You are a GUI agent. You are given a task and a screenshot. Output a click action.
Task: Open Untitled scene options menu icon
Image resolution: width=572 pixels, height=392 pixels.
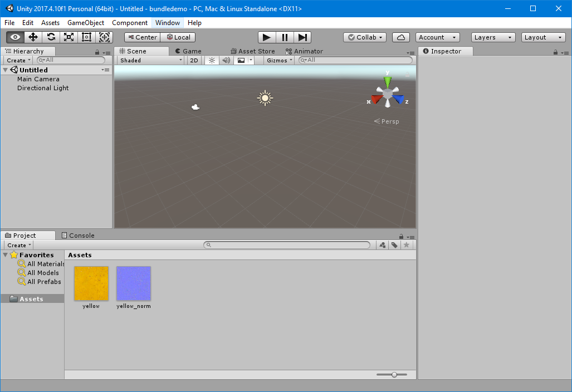coord(105,70)
